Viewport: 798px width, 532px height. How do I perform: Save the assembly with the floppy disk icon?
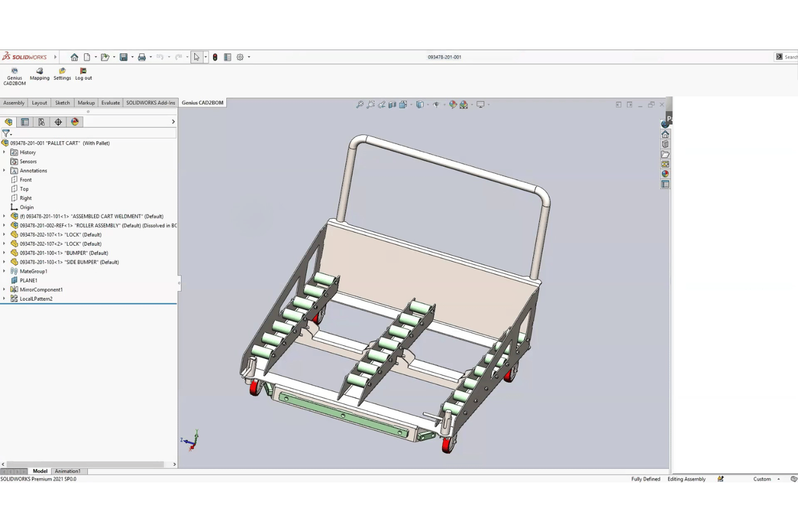click(x=123, y=57)
